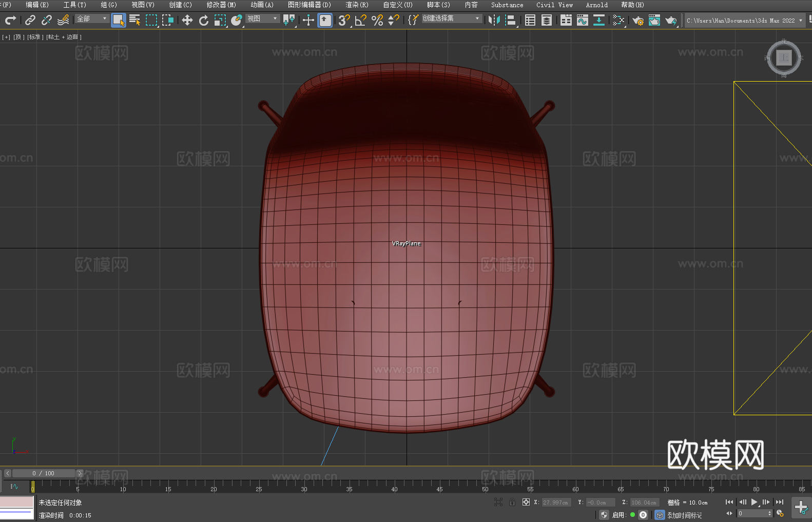Toggle Scene Explorer icon
Screen dimensions: 812x522
pos(530,20)
